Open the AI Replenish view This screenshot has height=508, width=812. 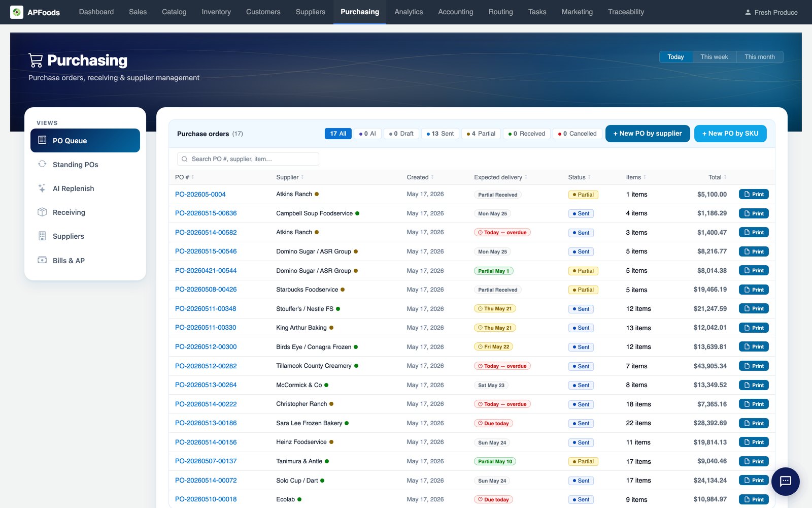tap(85, 188)
